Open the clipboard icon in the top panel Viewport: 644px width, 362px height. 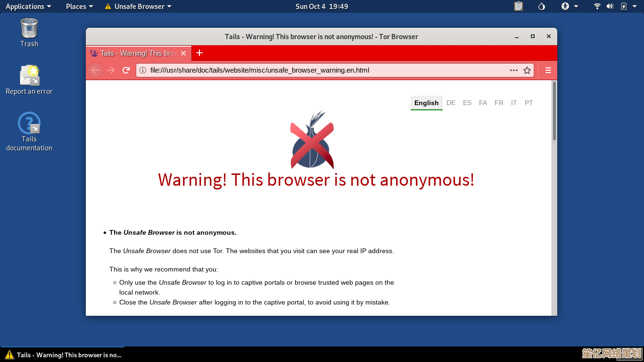(519, 6)
